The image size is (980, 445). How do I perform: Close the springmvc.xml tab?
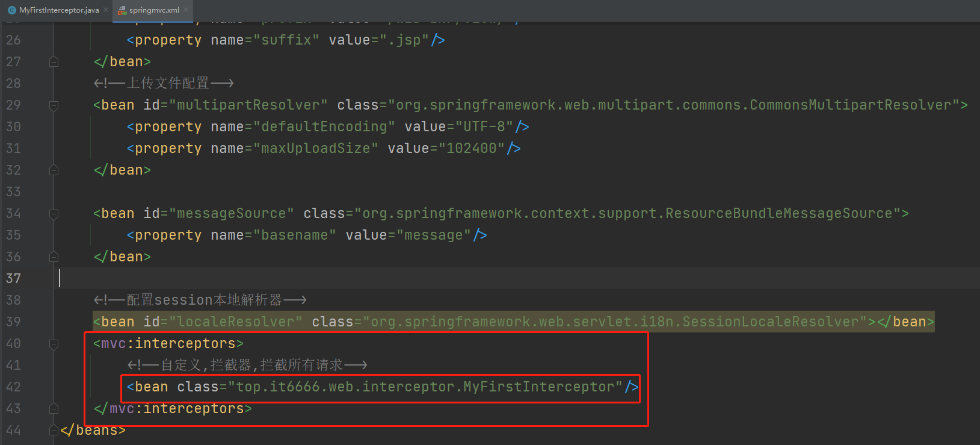[x=186, y=10]
